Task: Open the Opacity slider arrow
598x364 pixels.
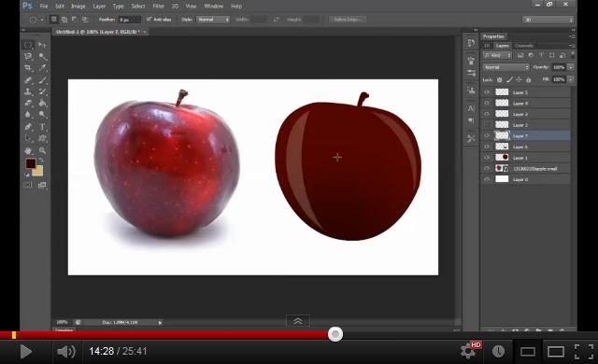Action: 571,67
